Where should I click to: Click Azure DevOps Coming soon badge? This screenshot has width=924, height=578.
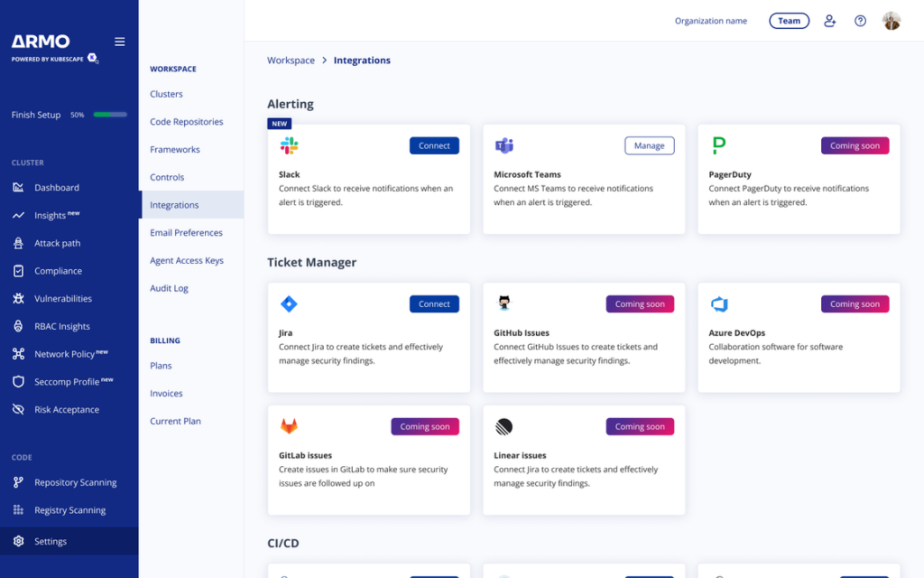855,303
